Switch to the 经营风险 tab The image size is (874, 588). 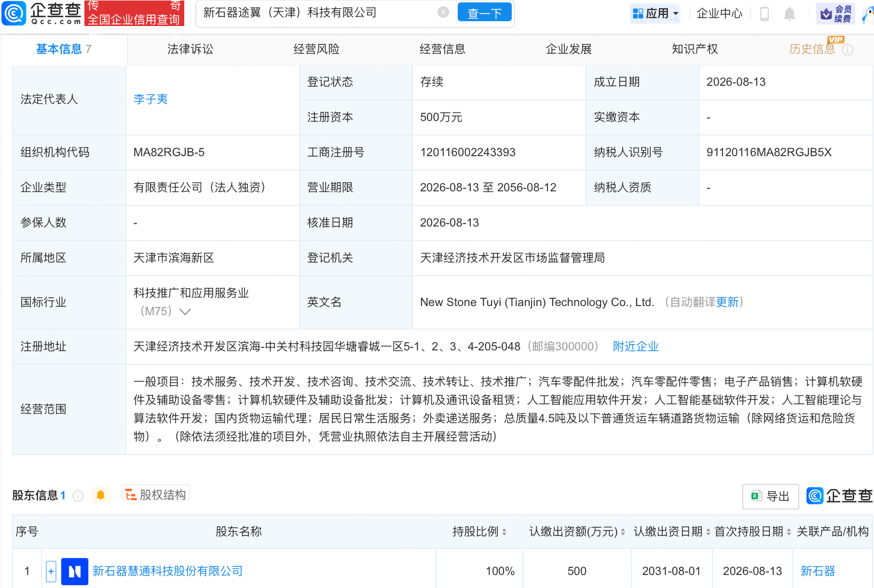316,49
